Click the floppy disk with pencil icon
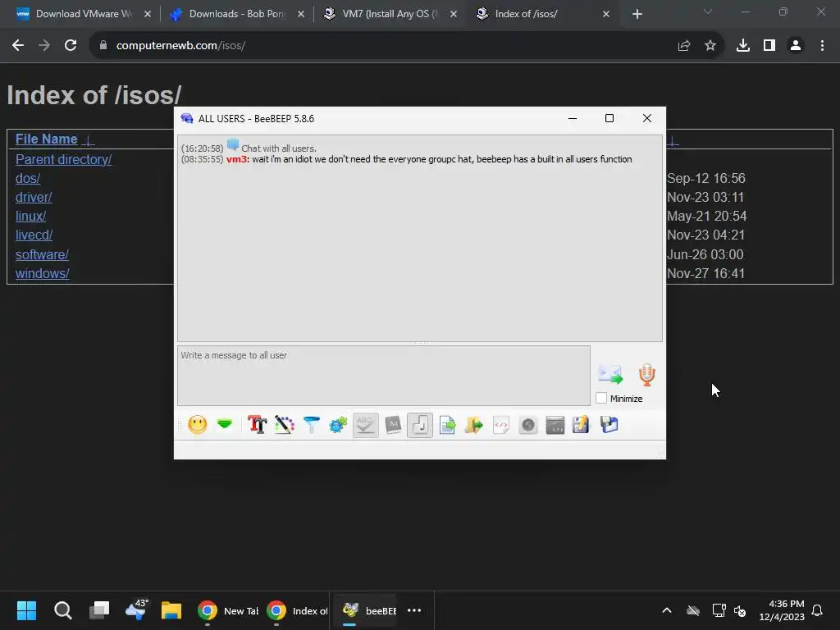The image size is (840, 630). point(581,425)
